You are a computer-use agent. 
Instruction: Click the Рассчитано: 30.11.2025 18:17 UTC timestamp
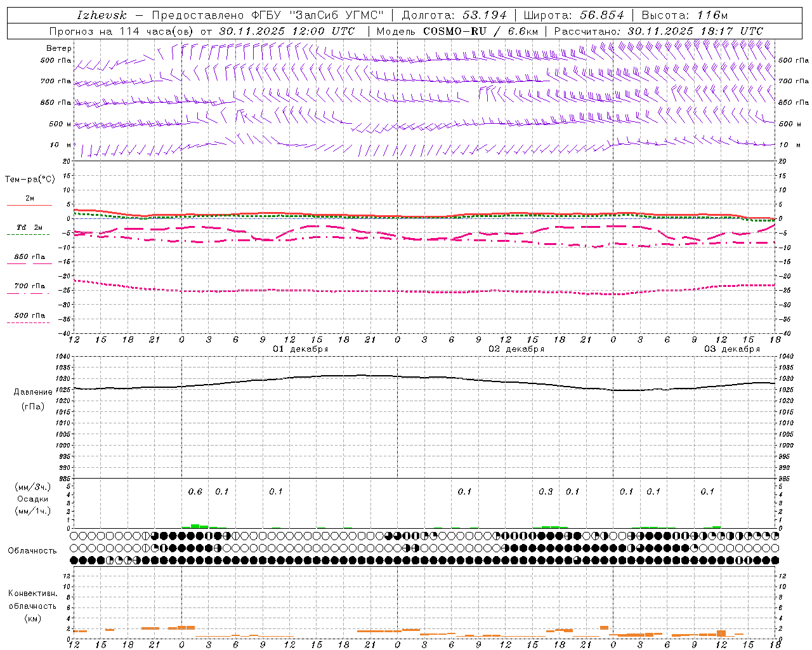click(658, 31)
